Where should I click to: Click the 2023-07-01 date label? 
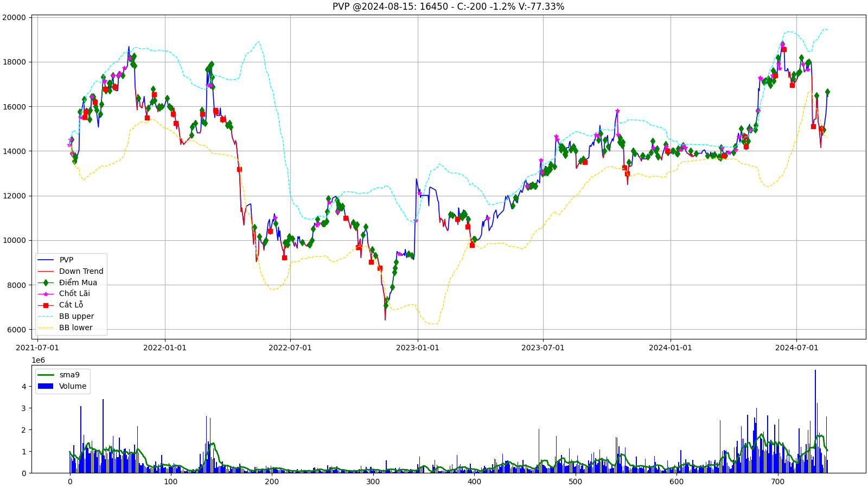pos(543,348)
